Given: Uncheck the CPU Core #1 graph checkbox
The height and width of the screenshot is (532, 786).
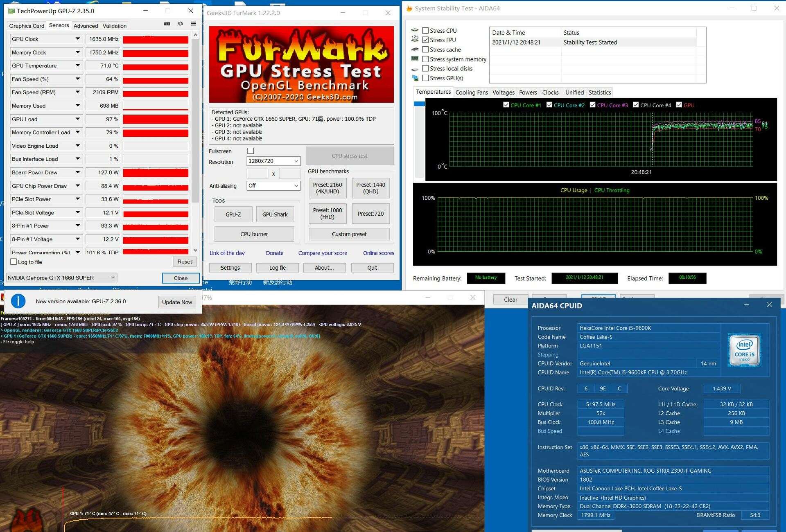Looking at the screenshot, I should click(506, 105).
